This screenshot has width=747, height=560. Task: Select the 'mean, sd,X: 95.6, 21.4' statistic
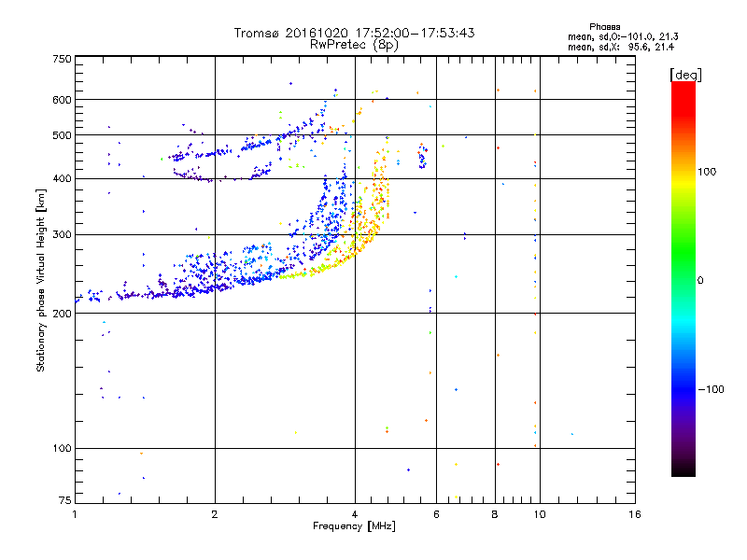[x=620, y=47]
